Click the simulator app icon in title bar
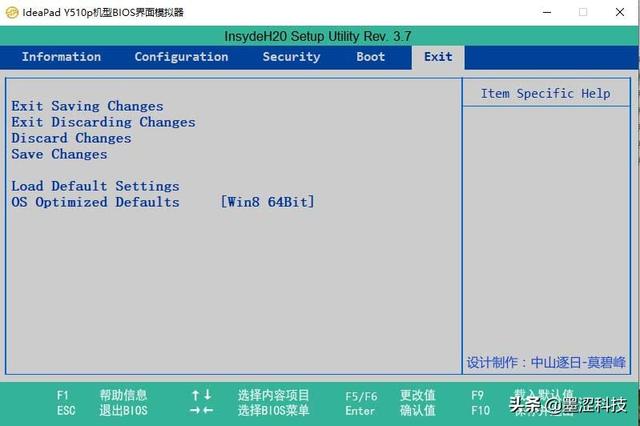640x426 pixels. pyautogui.click(x=11, y=12)
